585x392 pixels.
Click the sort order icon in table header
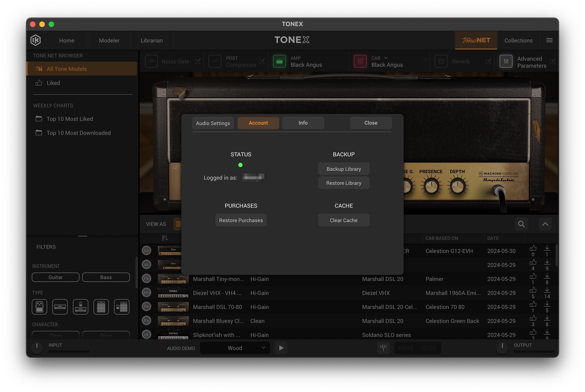click(x=164, y=238)
